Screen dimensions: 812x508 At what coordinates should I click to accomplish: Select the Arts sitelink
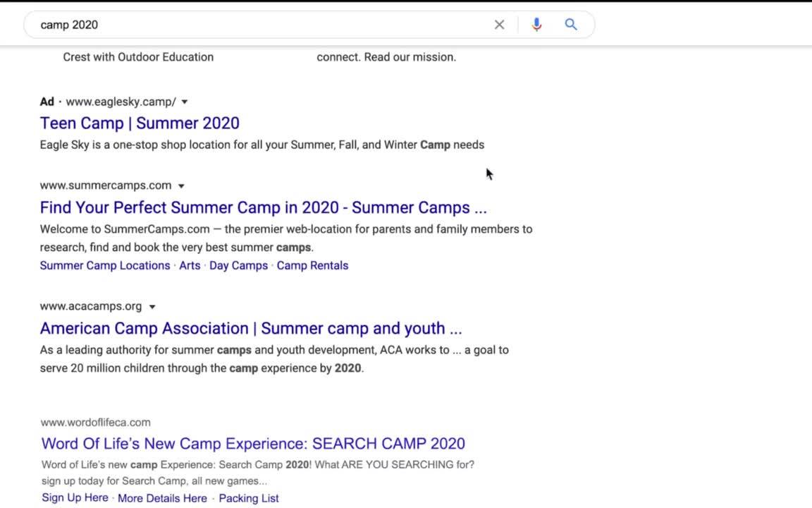[190, 265]
